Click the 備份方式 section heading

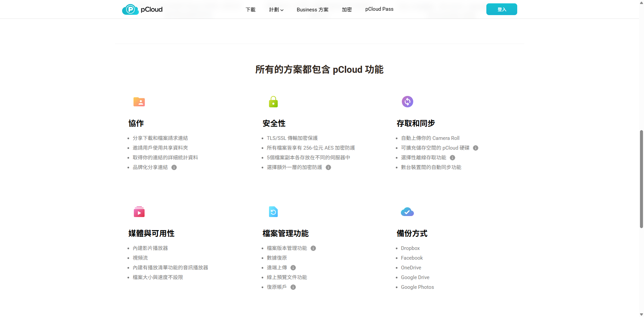click(x=412, y=233)
